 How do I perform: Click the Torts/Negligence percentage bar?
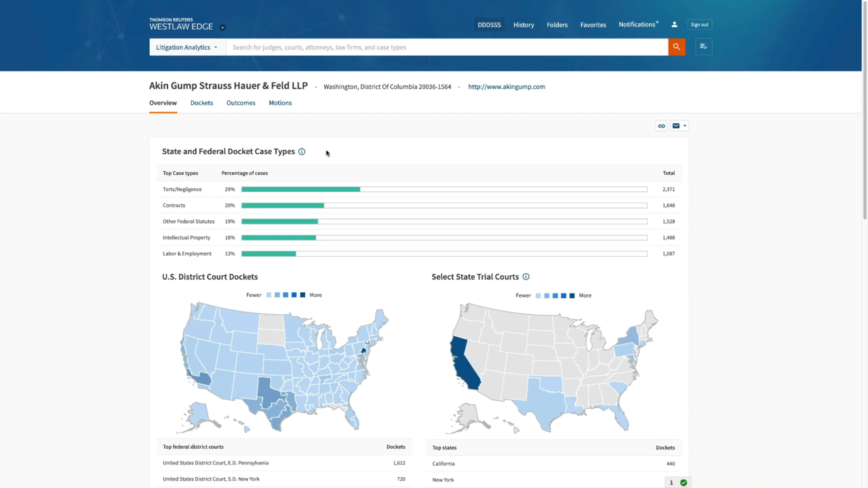444,189
